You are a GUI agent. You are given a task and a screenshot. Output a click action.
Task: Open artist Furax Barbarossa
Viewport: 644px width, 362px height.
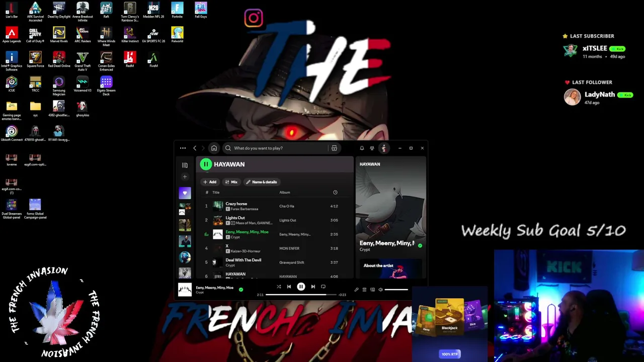click(x=245, y=209)
